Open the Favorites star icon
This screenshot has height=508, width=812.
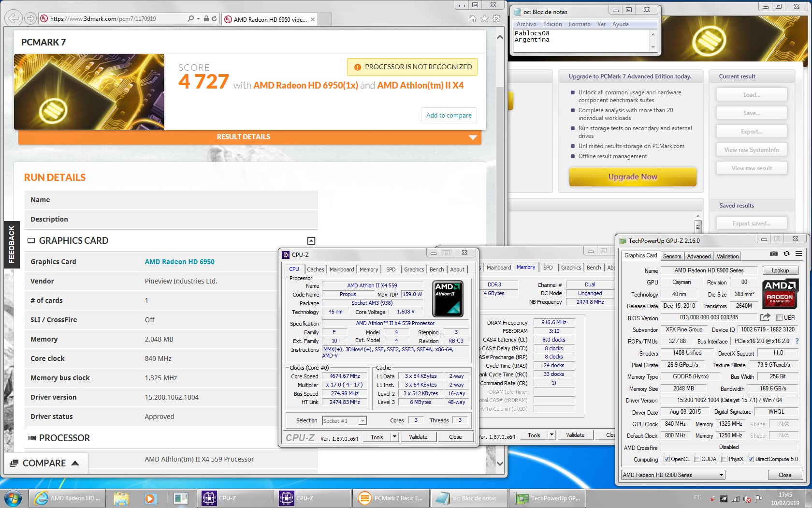pyautogui.click(x=485, y=18)
